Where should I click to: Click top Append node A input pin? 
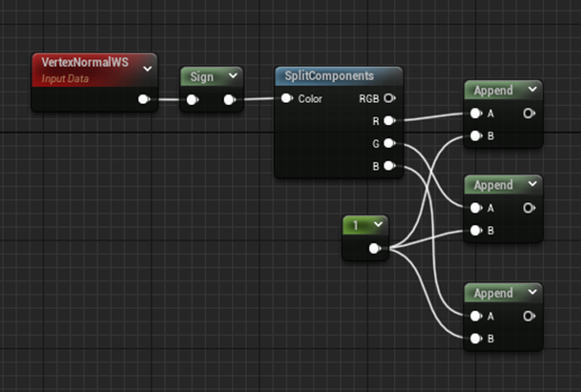(476, 113)
